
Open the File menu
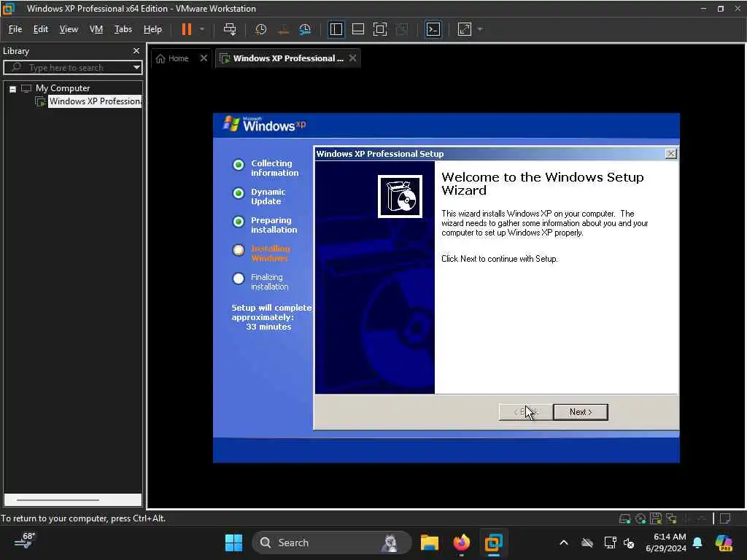point(15,29)
